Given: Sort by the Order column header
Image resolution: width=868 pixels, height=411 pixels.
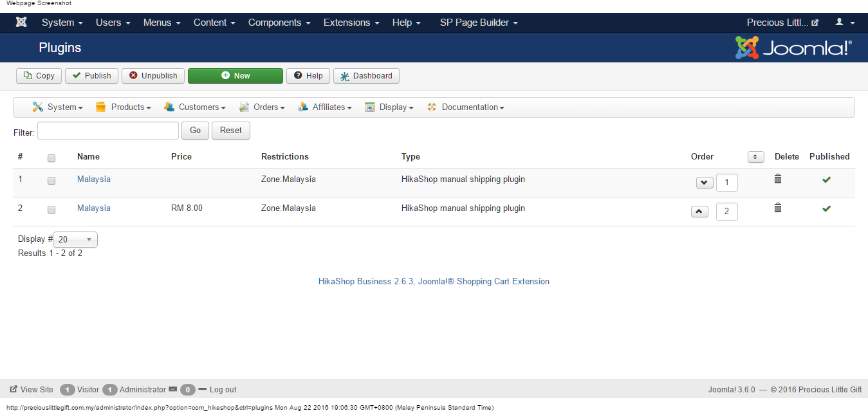Looking at the screenshot, I should point(702,157).
